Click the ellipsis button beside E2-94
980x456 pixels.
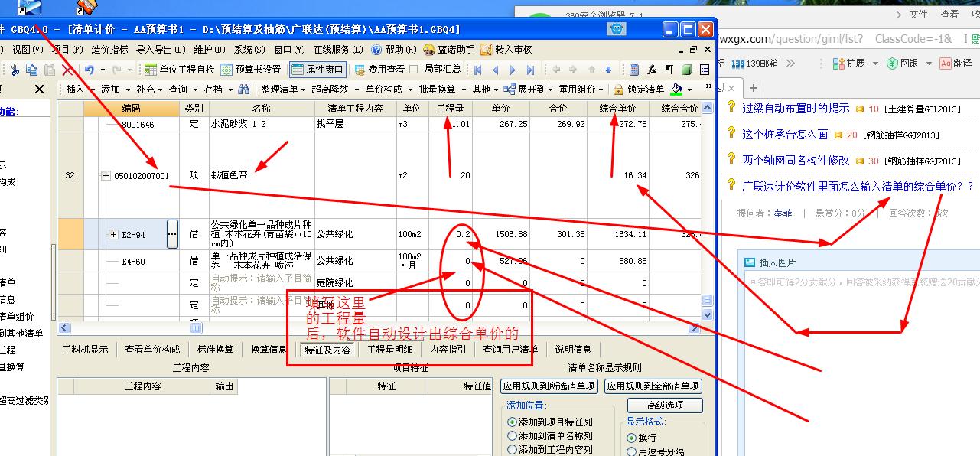click(x=172, y=233)
